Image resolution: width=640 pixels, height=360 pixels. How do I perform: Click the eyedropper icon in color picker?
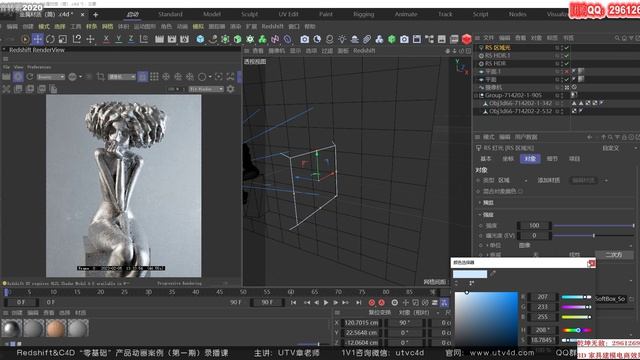(493, 274)
